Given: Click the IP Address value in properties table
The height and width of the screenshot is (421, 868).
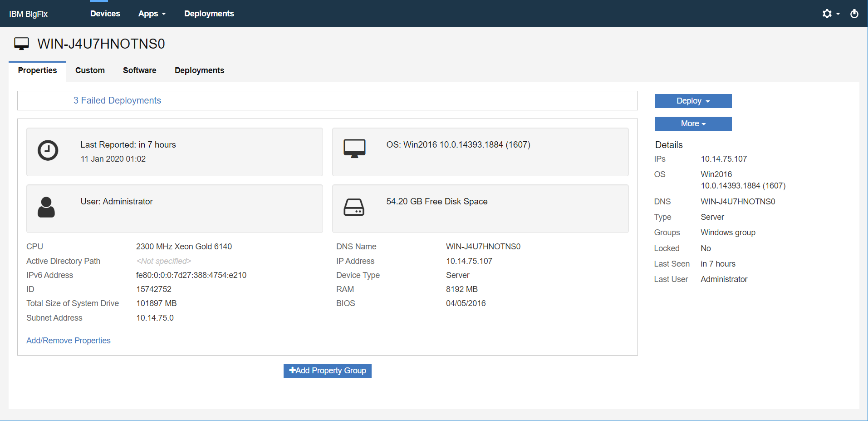Looking at the screenshot, I should [469, 261].
